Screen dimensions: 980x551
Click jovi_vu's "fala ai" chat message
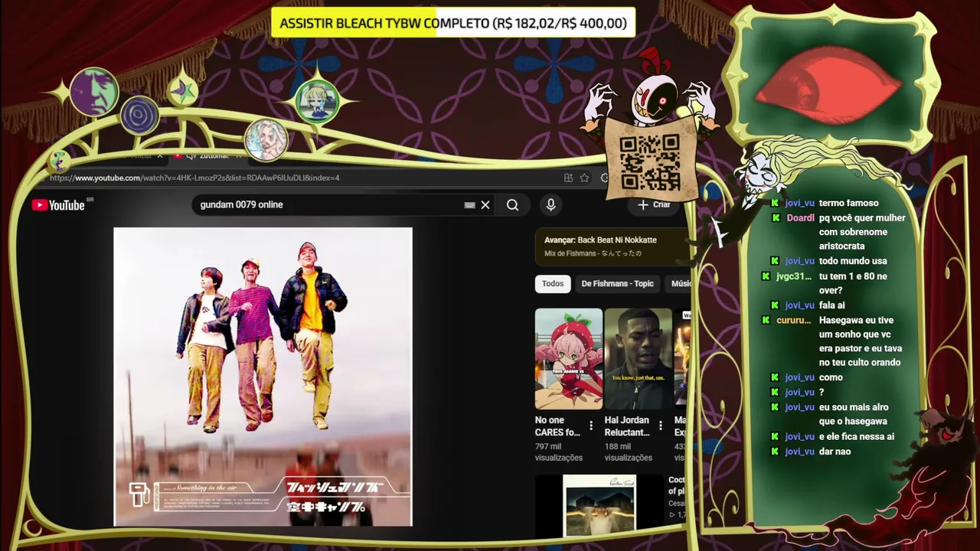point(832,305)
